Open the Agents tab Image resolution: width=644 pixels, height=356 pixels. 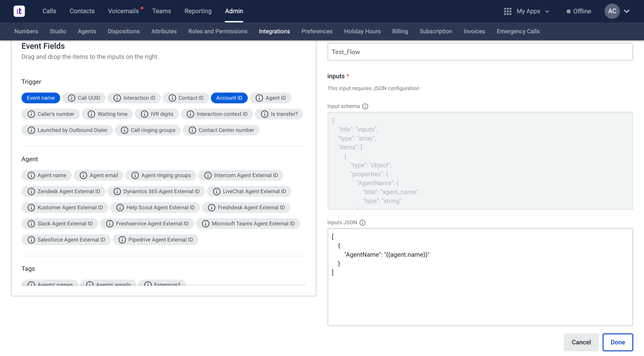click(x=87, y=31)
